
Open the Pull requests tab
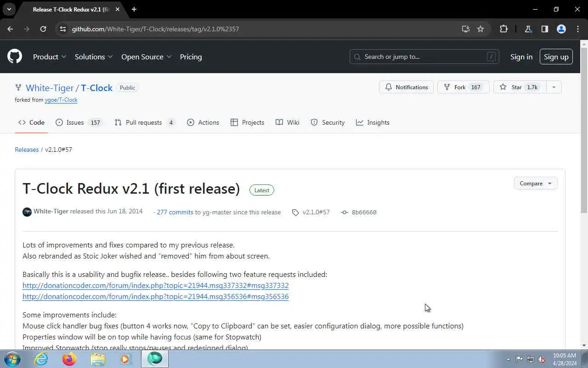click(145, 122)
